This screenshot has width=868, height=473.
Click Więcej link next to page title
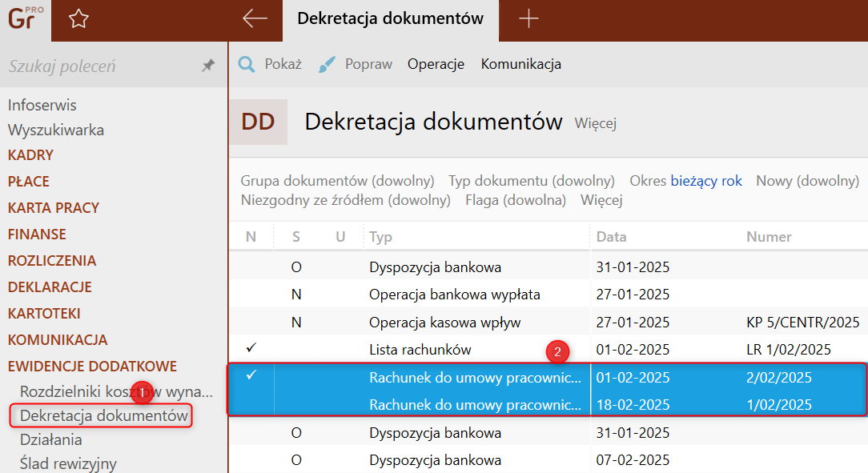click(x=595, y=124)
